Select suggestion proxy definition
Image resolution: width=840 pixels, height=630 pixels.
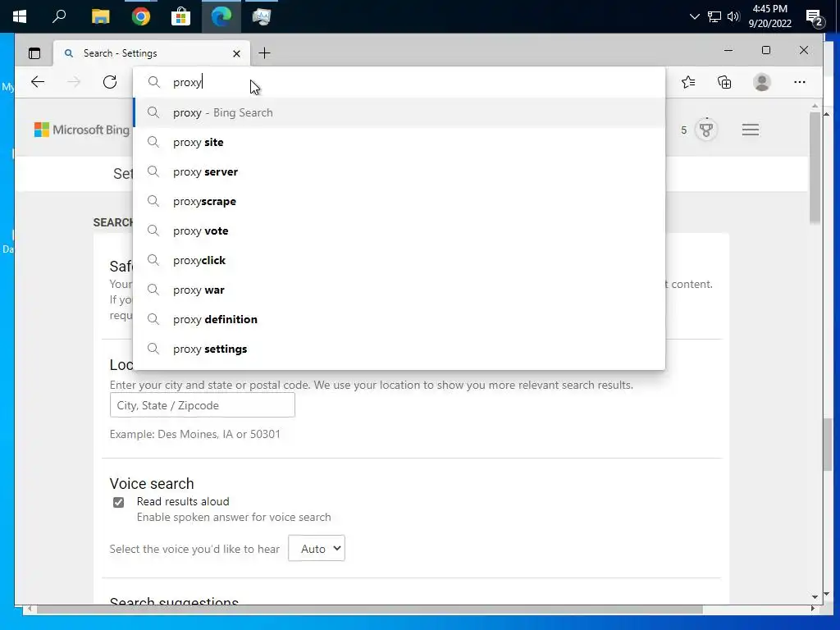point(399,319)
